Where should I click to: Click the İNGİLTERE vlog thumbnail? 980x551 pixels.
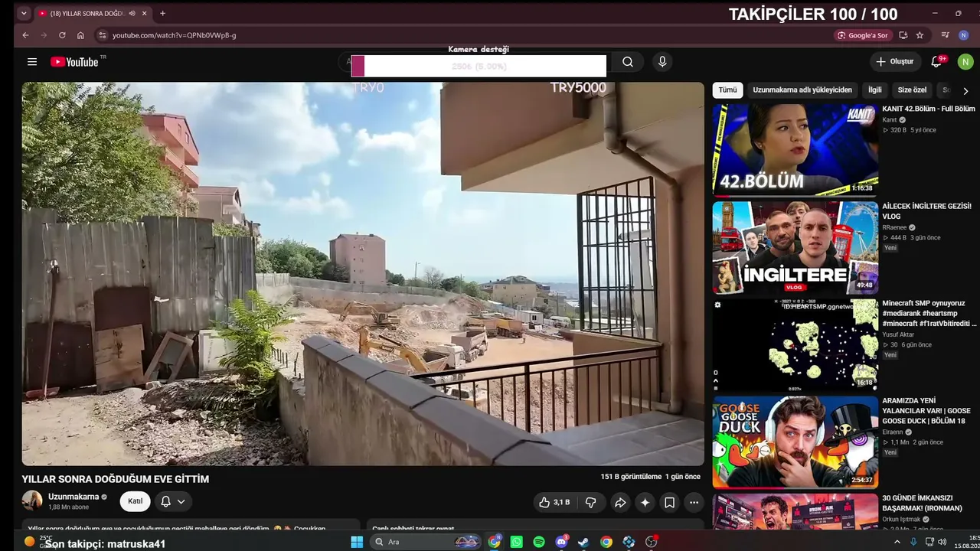(x=795, y=248)
